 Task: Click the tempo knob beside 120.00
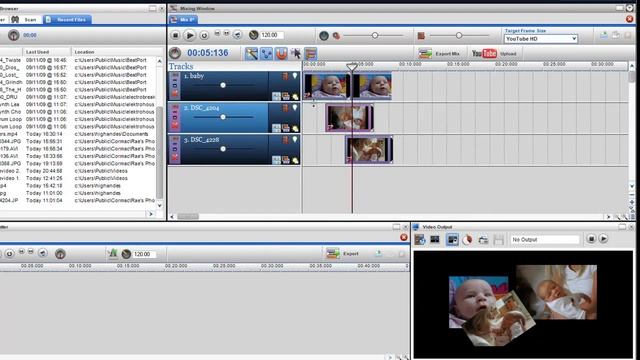253,35
